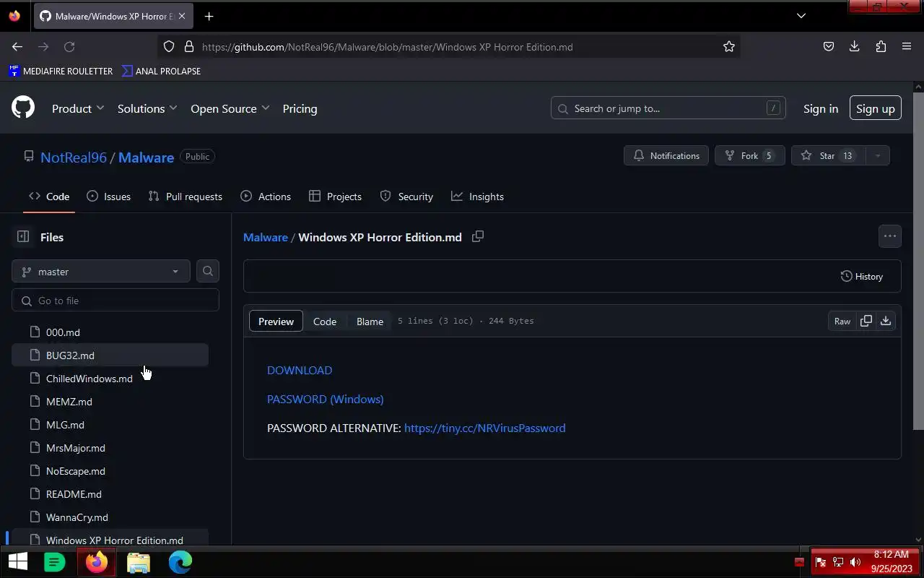Screen dimensions: 924x578
Task: Open volume control in system tray
Action: point(855,561)
